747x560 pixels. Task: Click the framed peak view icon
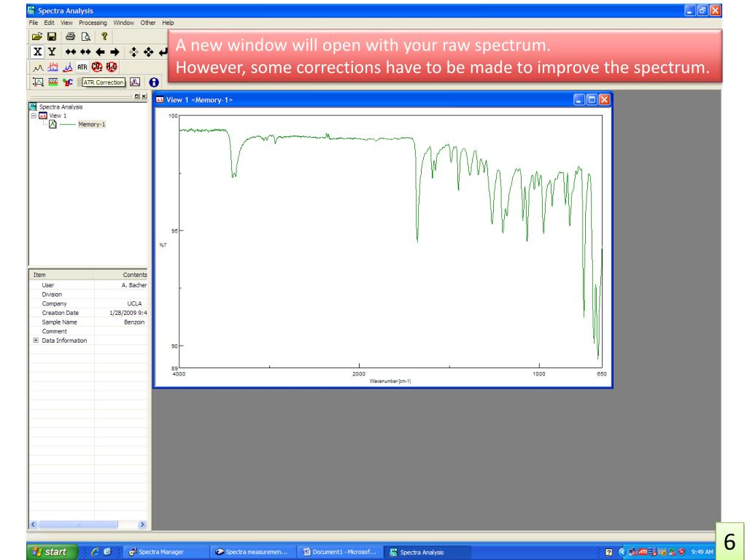[x=38, y=82]
